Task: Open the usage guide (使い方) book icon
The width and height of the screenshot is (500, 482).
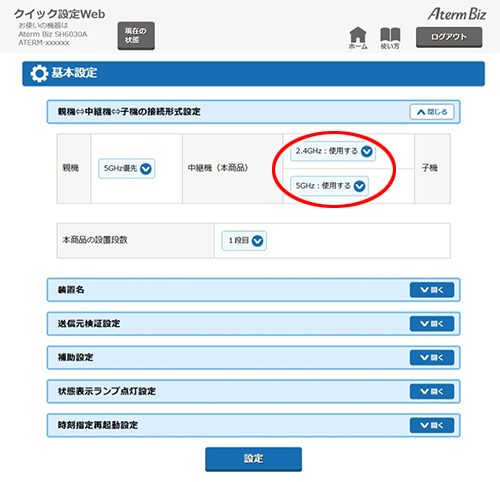Action: click(390, 38)
